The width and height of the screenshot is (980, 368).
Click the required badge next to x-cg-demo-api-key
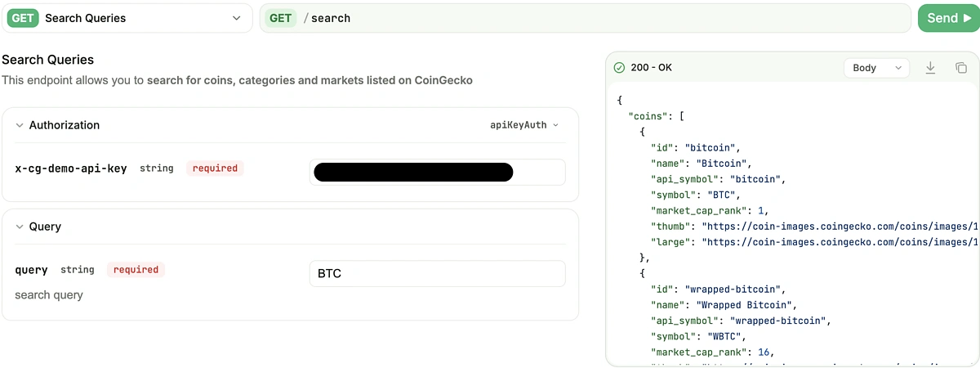216,168
